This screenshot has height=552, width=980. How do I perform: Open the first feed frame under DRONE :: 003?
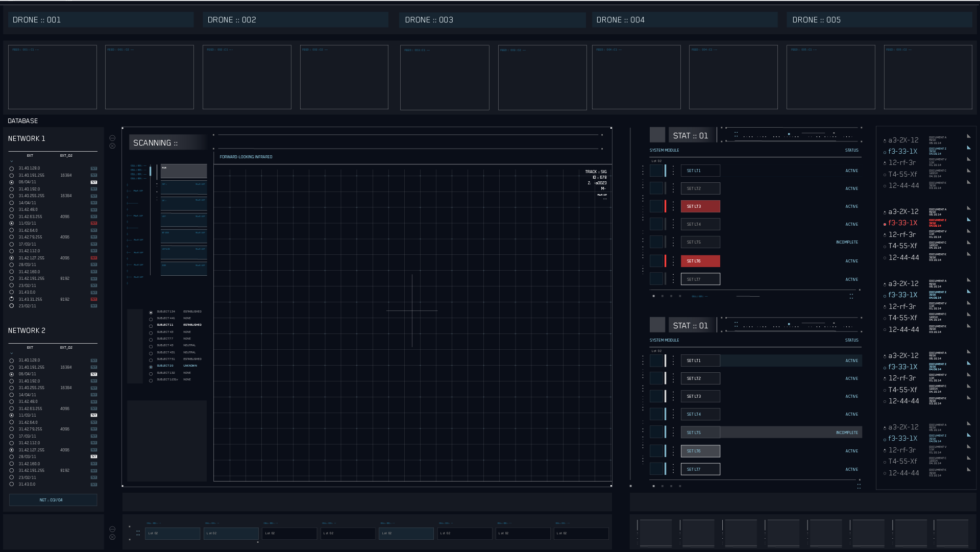445,77
